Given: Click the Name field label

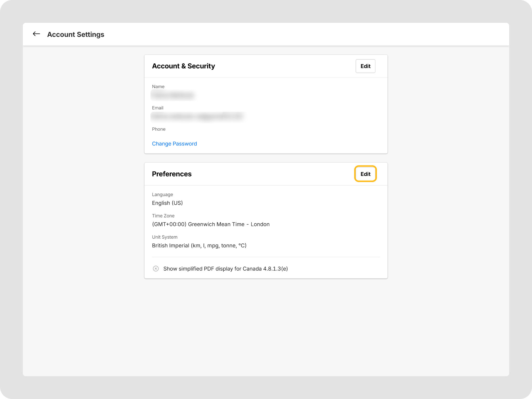Looking at the screenshot, I should pyautogui.click(x=158, y=87).
